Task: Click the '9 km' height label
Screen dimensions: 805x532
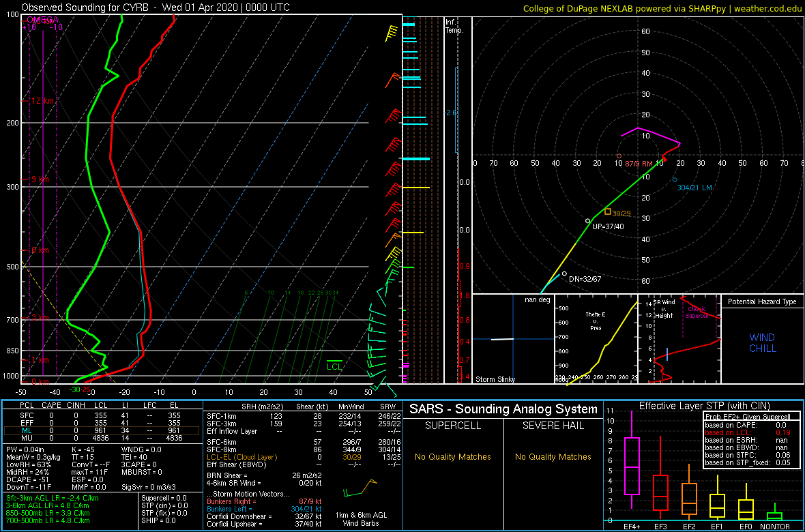Action: pos(40,179)
